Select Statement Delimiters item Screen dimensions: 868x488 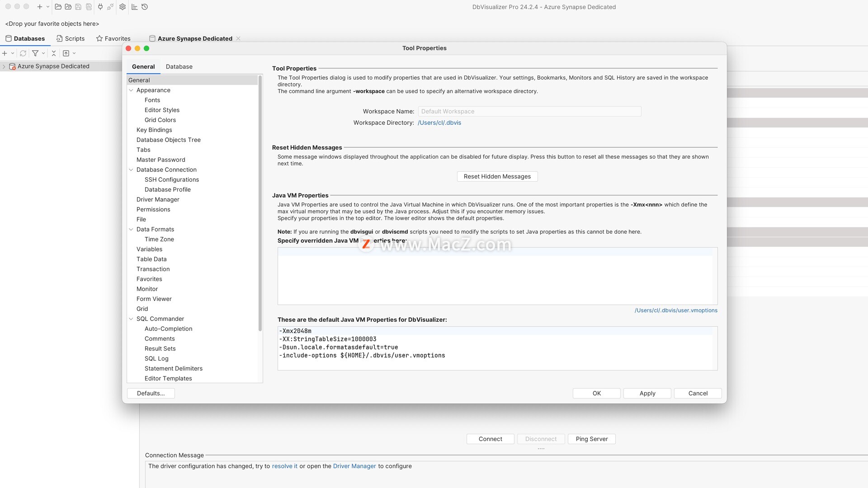(174, 369)
